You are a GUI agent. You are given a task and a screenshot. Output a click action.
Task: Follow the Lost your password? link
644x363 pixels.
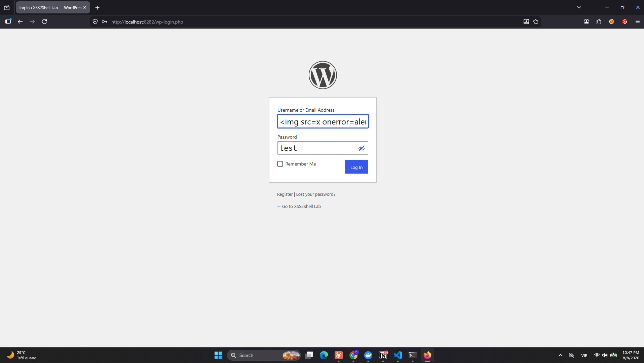pos(316,194)
